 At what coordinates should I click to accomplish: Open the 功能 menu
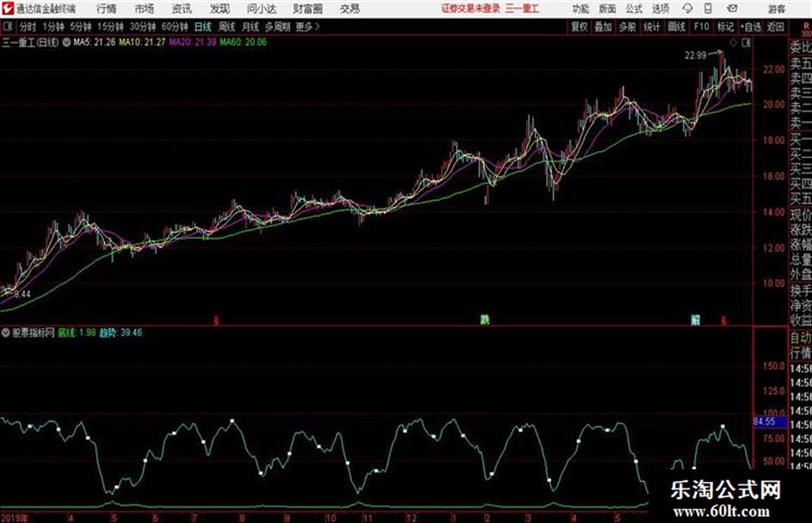[581, 9]
